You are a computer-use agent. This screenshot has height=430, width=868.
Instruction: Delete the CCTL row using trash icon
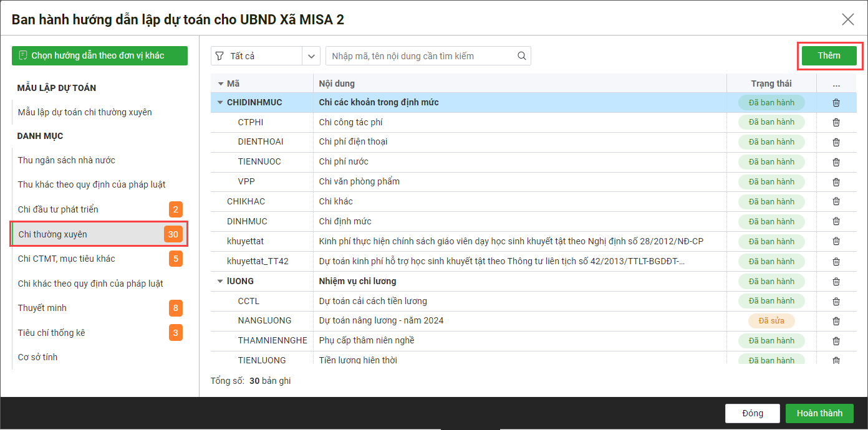point(836,301)
